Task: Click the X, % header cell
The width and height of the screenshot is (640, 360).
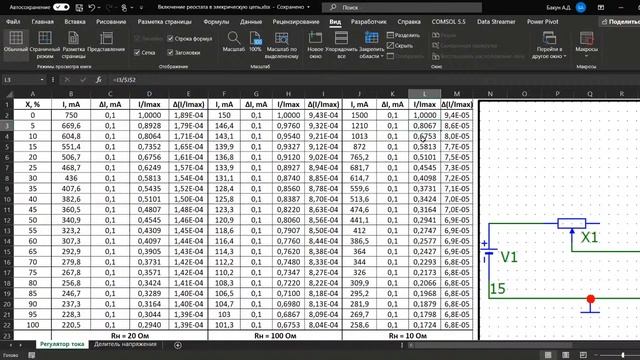Action: click(x=33, y=104)
